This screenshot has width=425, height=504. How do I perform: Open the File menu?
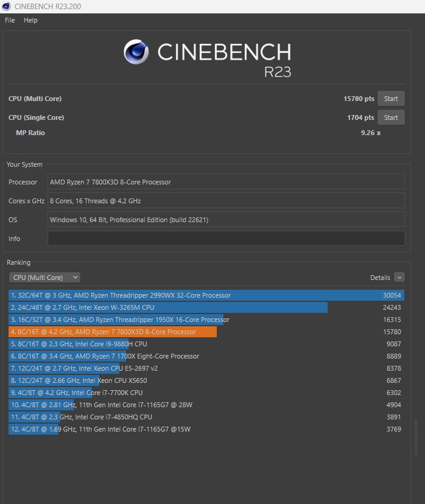tap(10, 20)
